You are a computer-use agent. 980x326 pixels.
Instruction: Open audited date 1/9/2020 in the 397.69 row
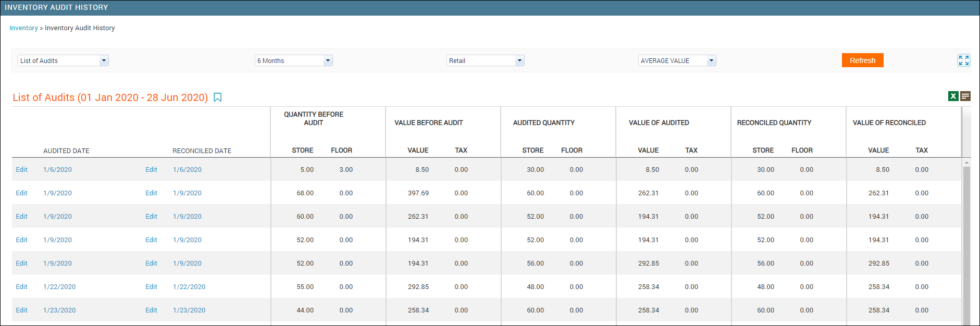point(57,193)
